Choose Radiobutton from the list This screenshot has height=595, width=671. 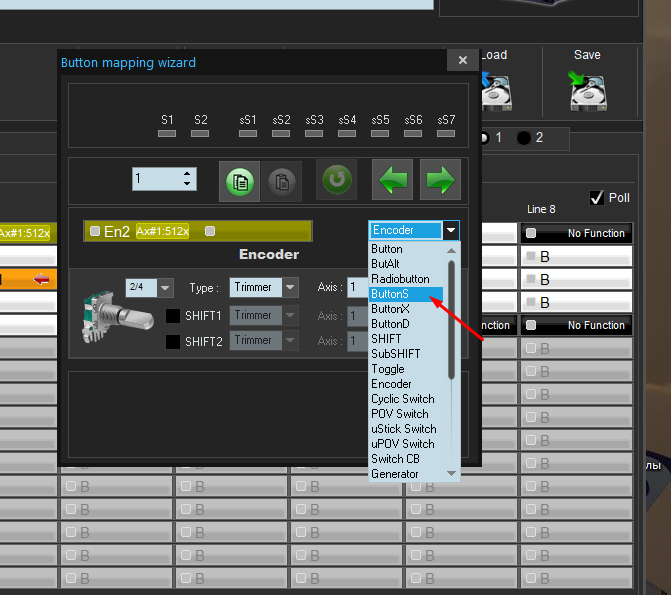click(406, 279)
